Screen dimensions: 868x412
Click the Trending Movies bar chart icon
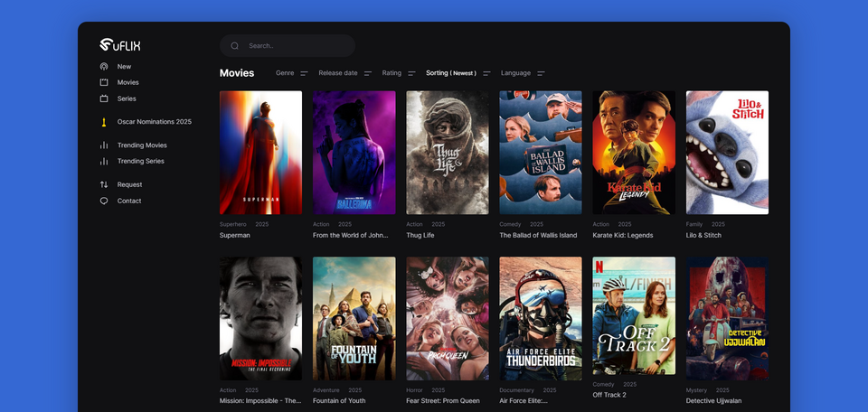103,145
